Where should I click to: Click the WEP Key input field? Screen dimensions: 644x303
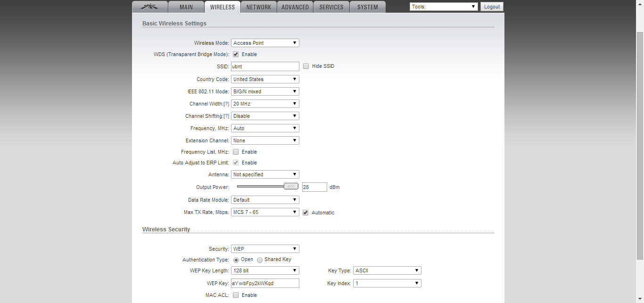click(265, 283)
